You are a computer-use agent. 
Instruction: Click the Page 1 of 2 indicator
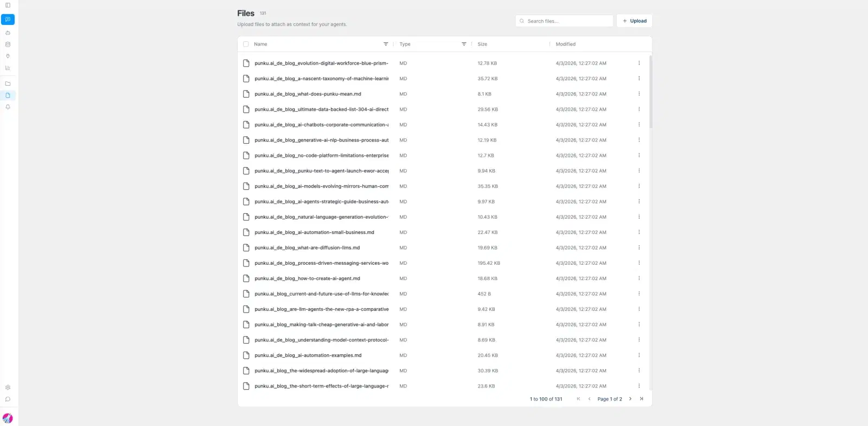(x=610, y=399)
